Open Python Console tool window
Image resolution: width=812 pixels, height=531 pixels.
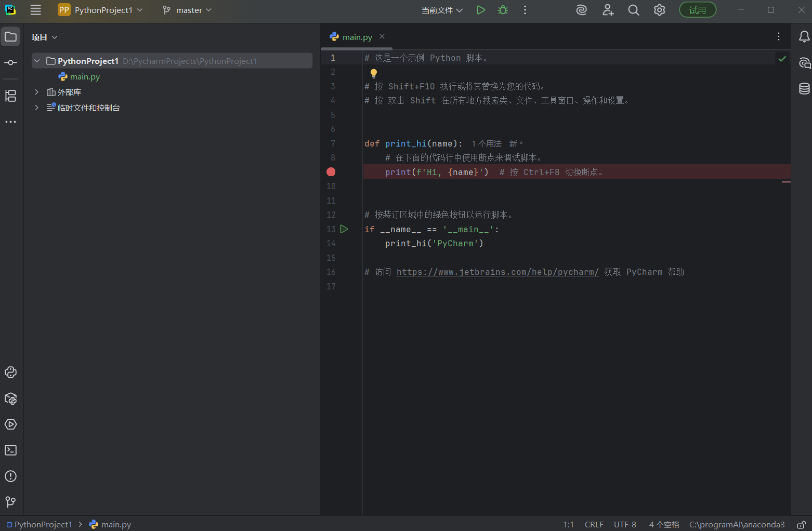[x=10, y=372]
